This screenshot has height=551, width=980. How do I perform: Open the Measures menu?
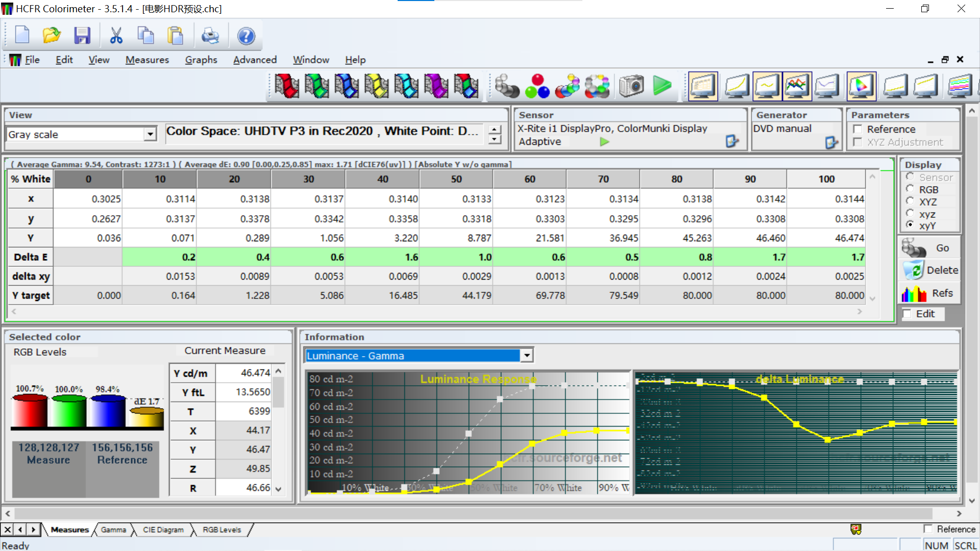click(147, 60)
